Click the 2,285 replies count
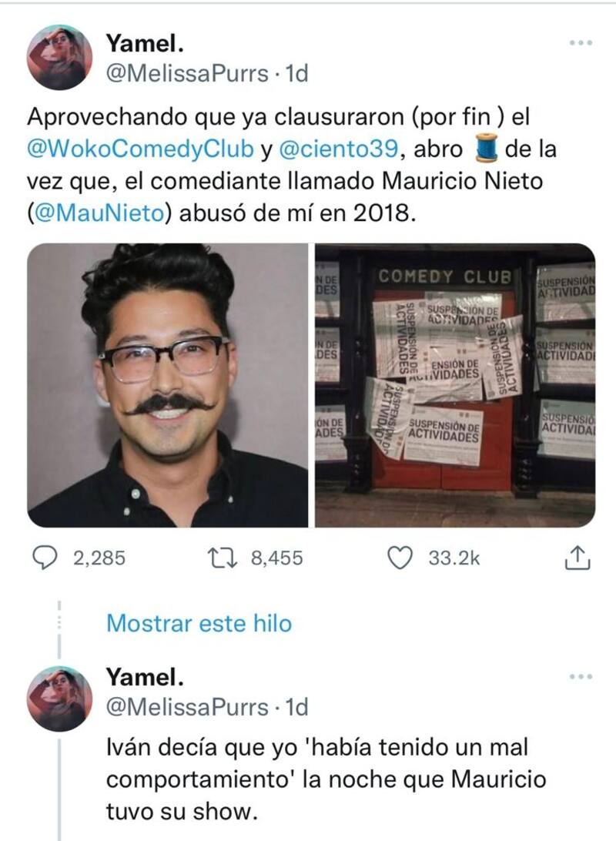Screen dimensions: 616x841 click(x=99, y=558)
